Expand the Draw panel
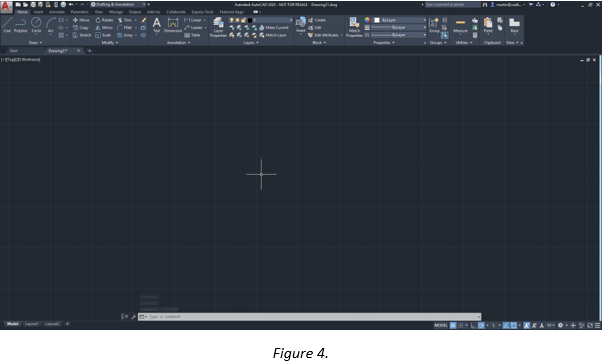The height and width of the screenshot is (364, 604). [x=35, y=43]
